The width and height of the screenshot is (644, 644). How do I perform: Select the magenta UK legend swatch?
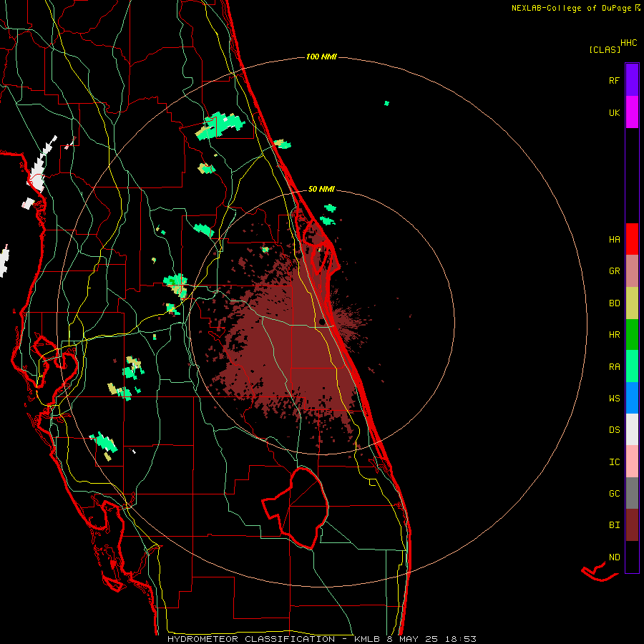click(632, 112)
